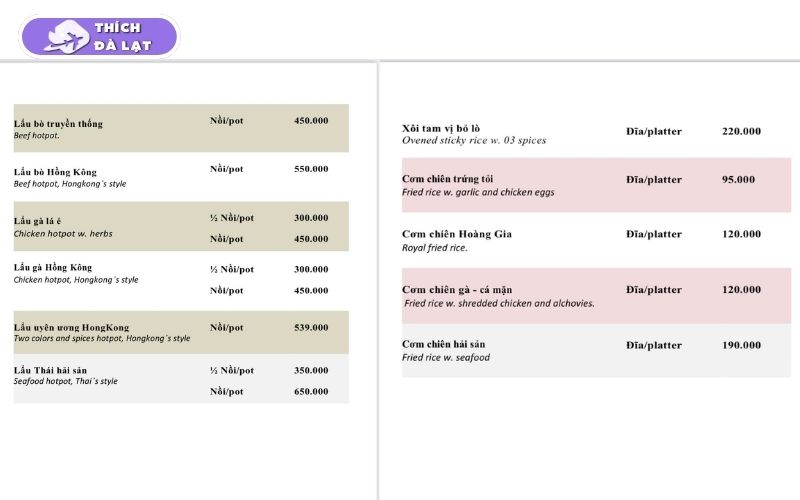Viewport: 800px width, 500px height.
Task: Click the 95.000 price value
Action: (741, 180)
